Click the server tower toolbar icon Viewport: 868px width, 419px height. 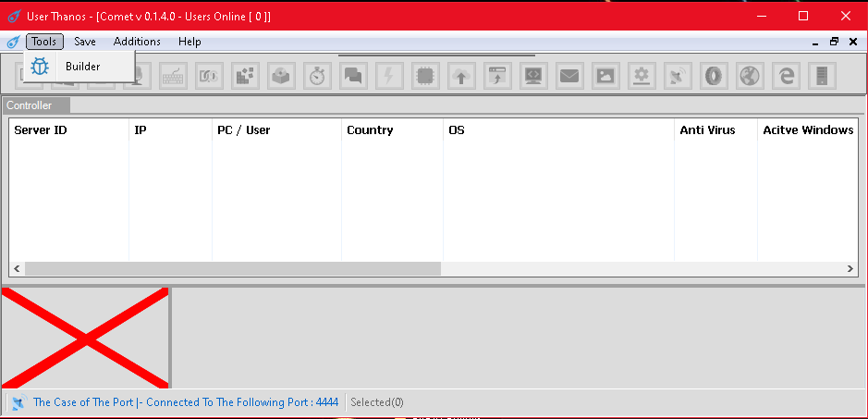(822, 76)
